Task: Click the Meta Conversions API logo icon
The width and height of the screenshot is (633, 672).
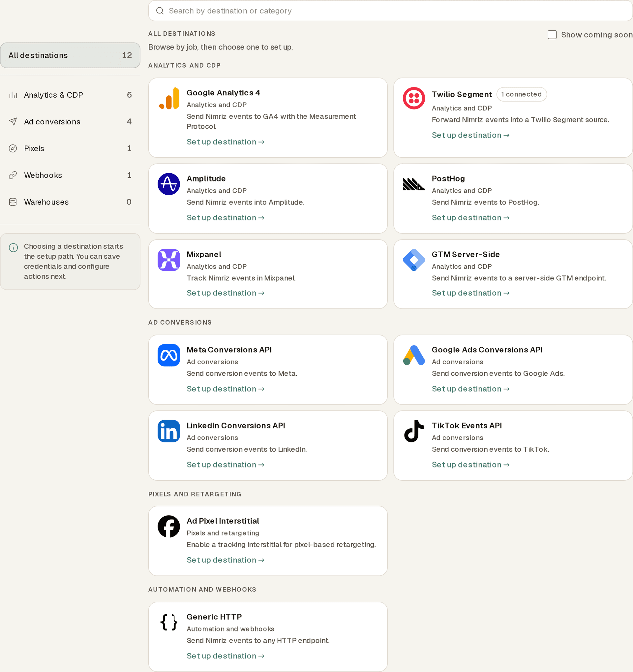Action: coord(168,355)
